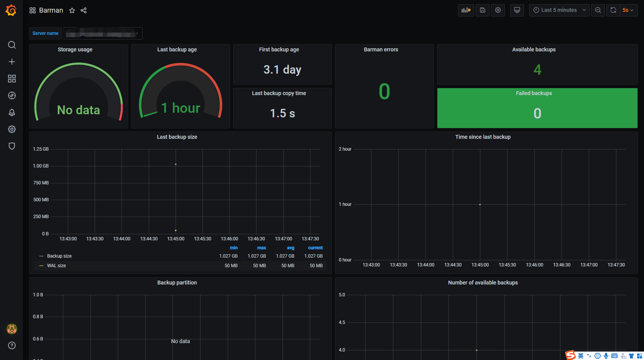The image size is (644, 360).
Task: Open the Alerting bell icon
Action: click(x=12, y=112)
